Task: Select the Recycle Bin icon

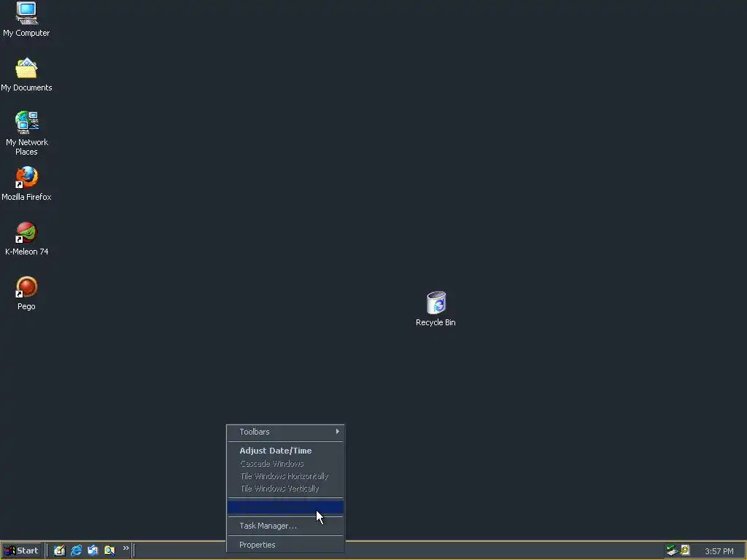Action: [436, 303]
